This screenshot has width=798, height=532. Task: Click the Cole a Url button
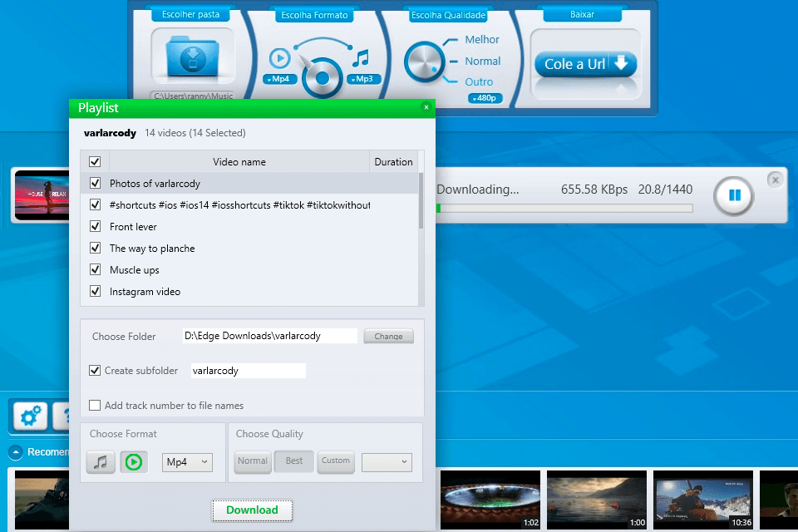[x=585, y=64]
